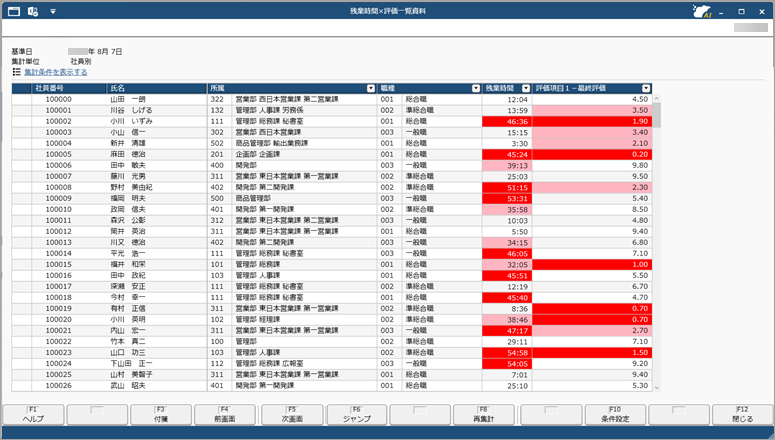Click the evaluation cell 9.80
Image resolution: width=775 pixels, height=440 pixels.
point(592,165)
